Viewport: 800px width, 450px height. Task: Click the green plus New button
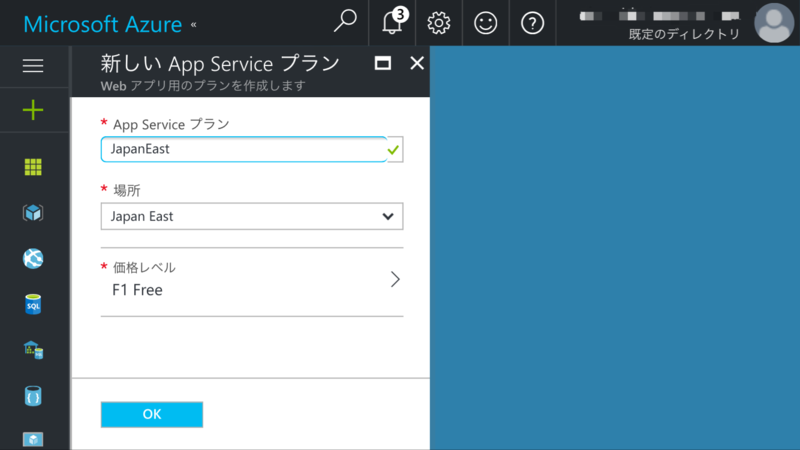33,110
